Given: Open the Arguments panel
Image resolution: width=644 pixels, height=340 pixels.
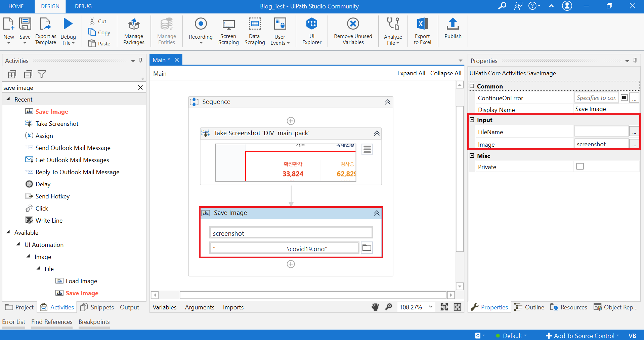Looking at the screenshot, I should pos(200,307).
